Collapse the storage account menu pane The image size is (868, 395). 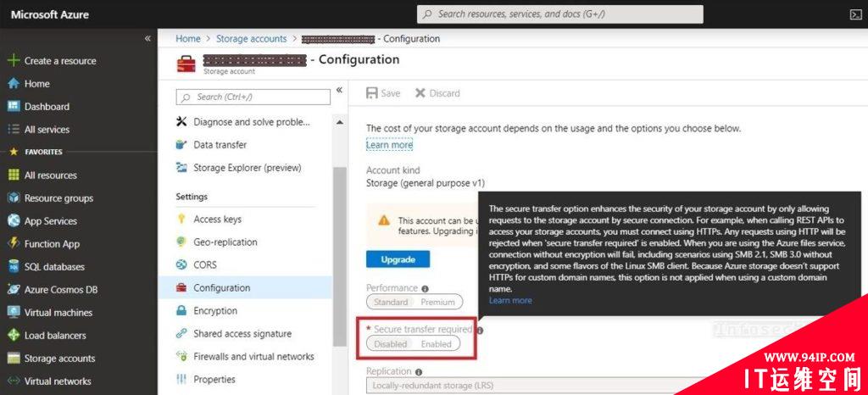(x=339, y=90)
